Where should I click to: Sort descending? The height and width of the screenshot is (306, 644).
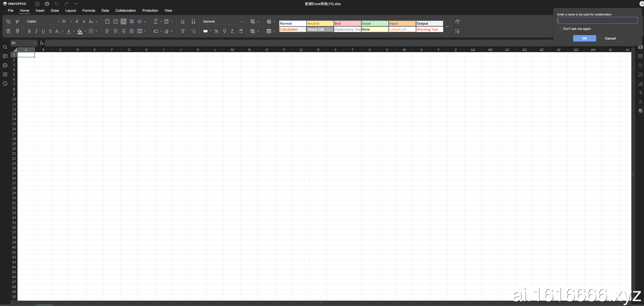pos(194,21)
